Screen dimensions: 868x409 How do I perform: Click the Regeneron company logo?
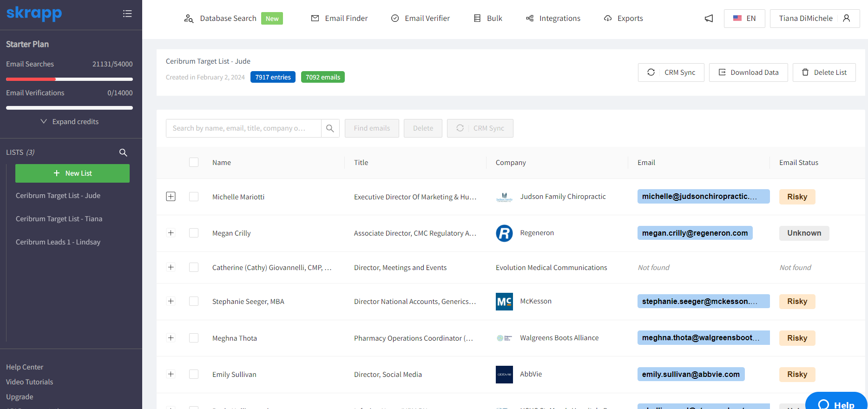(x=504, y=233)
